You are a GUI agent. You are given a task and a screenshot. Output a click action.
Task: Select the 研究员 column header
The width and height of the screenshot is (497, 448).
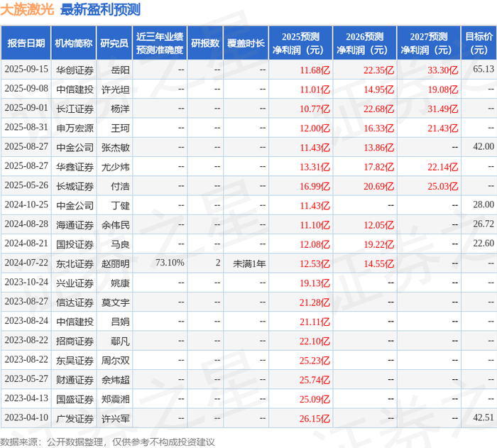click(x=114, y=43)
